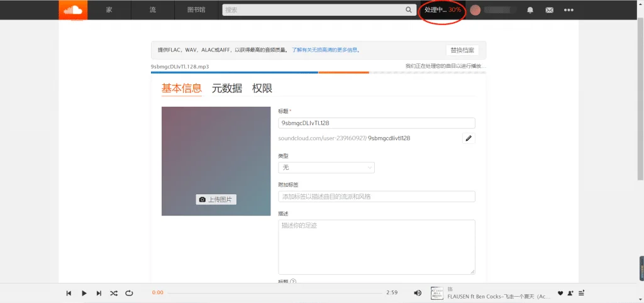Open the notifications bell

coord(530,10)
